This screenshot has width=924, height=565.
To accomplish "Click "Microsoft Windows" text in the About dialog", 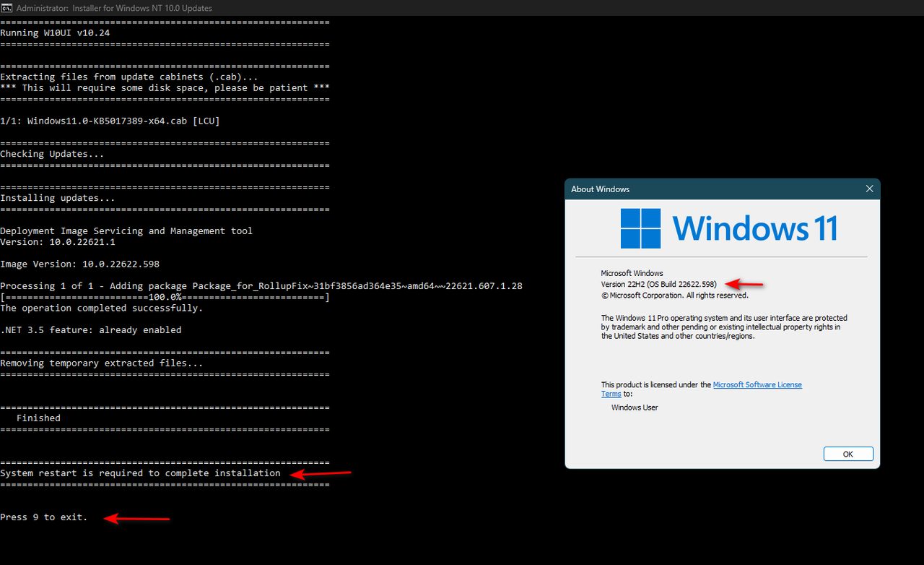I will click(x=632, y=273).
